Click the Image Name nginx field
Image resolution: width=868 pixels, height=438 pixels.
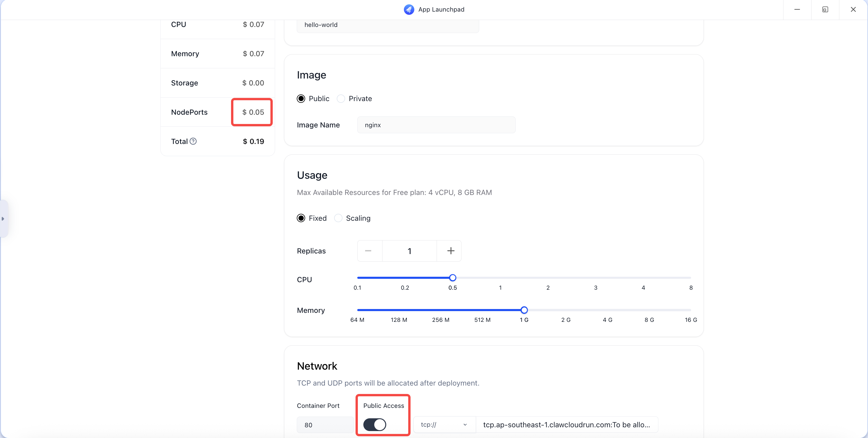tap(436, 125)
